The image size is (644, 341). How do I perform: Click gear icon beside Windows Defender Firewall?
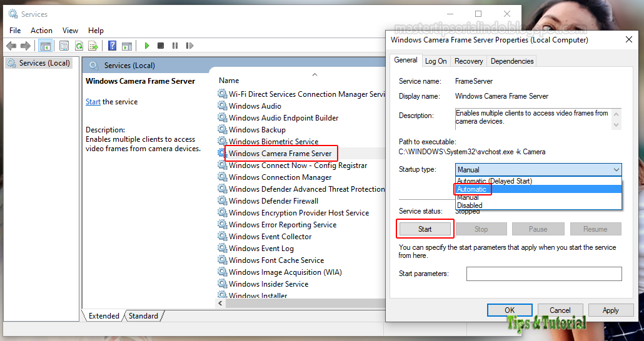222,200
